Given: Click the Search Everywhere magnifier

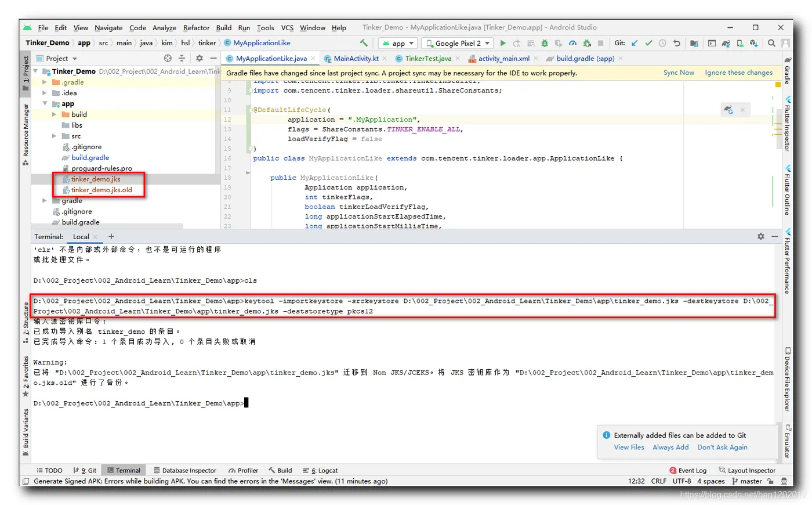Looking at the screenshot, I should (x=771, y=43).
